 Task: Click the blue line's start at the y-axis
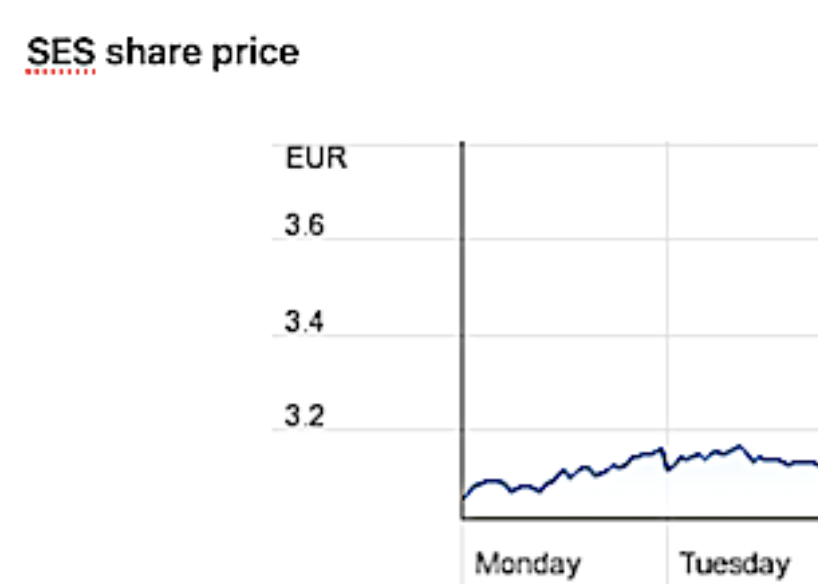tap(464, 496)
